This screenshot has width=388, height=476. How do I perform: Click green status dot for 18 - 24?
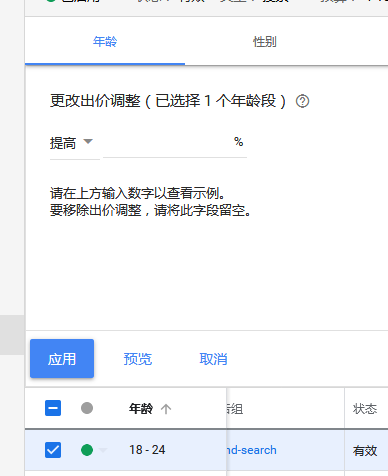tap(87, 450)
